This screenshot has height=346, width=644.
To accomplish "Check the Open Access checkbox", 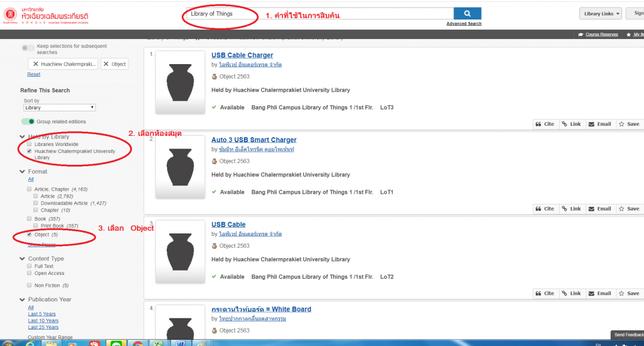I will point(29,273).
